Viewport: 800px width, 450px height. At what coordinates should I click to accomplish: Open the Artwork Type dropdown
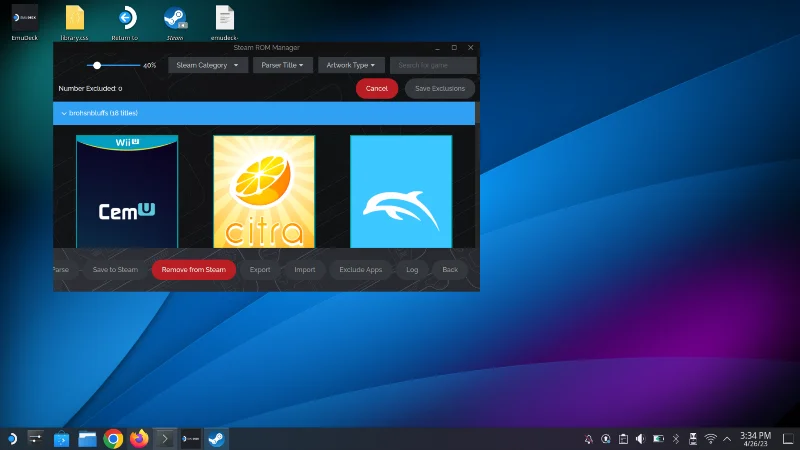[351, 65]
